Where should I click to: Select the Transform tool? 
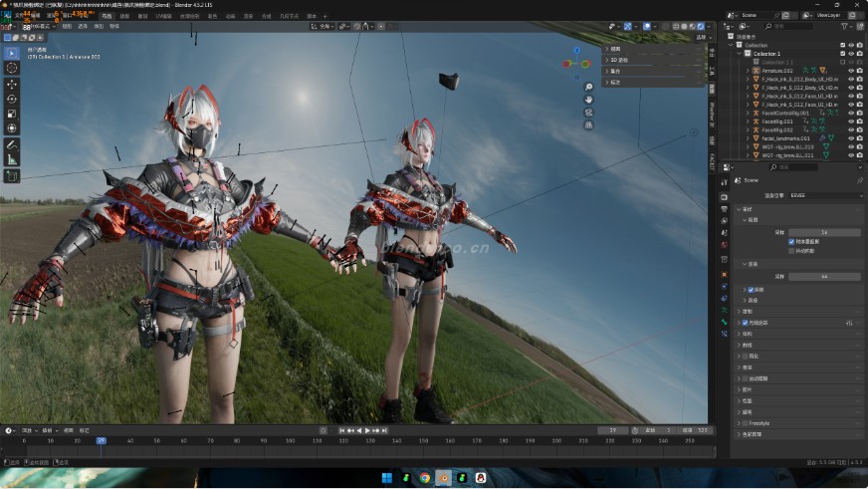pyautogui.click(x=12, y=128)
